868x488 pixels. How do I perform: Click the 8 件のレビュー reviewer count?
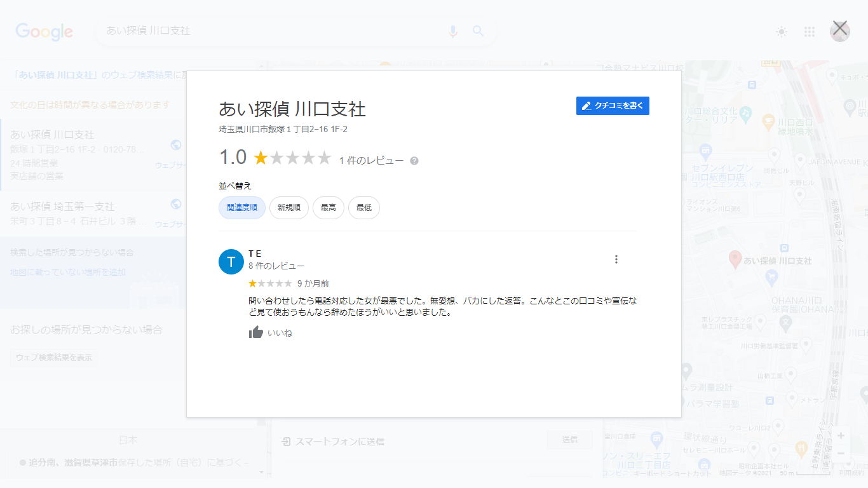click(276, 266)
